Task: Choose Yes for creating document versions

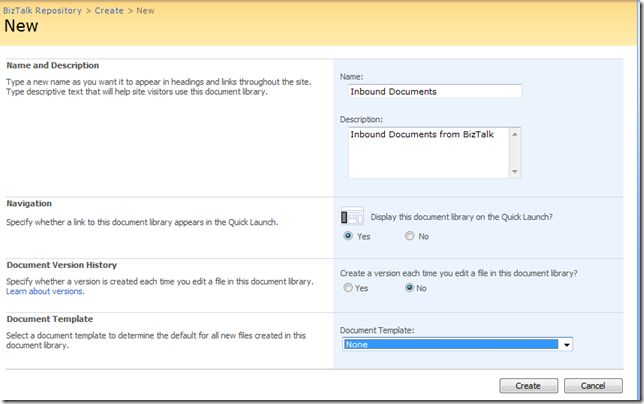Action: (348, 287)
